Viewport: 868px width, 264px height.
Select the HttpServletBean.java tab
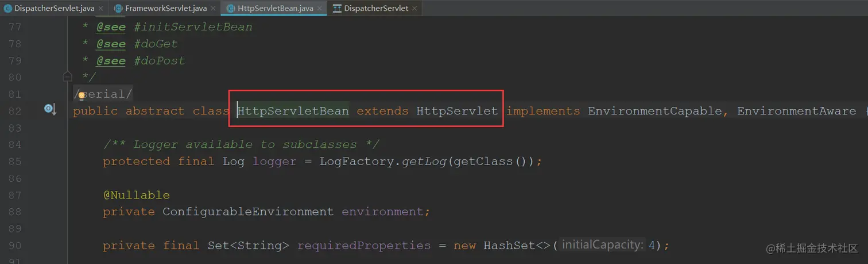(x=276, y=8)
